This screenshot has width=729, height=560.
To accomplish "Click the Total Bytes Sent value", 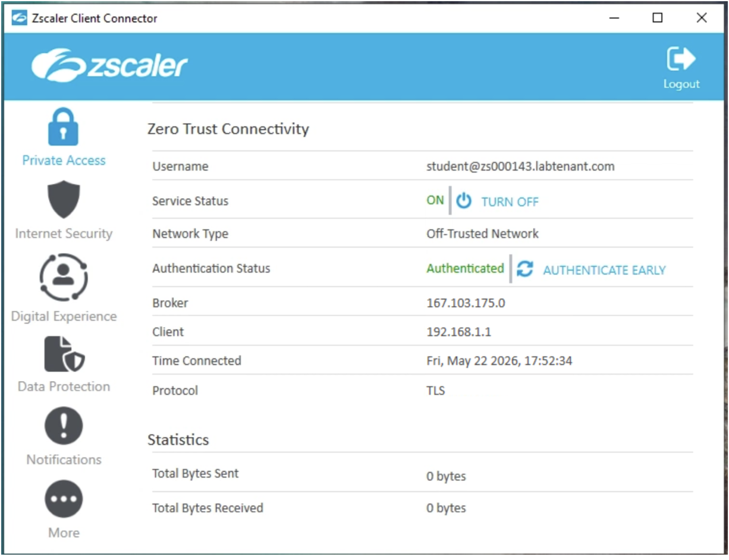I will click(446, 476).
